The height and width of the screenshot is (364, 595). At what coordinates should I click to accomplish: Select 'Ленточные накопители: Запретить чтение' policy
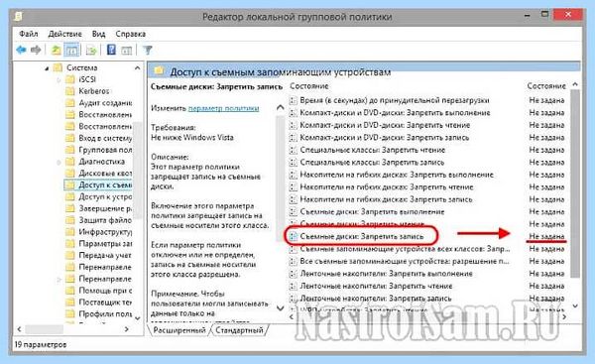[376, 287]
